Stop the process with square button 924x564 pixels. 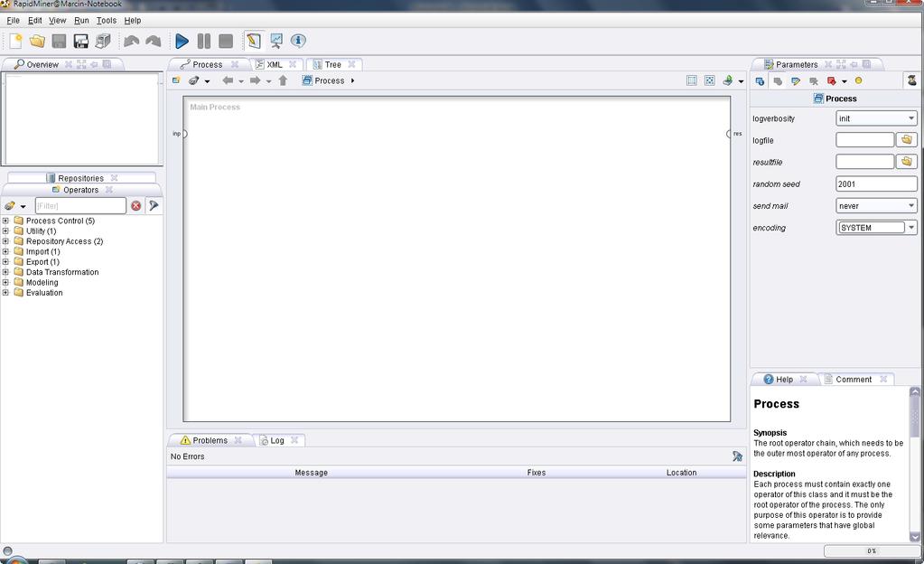(x=226, y=41)
